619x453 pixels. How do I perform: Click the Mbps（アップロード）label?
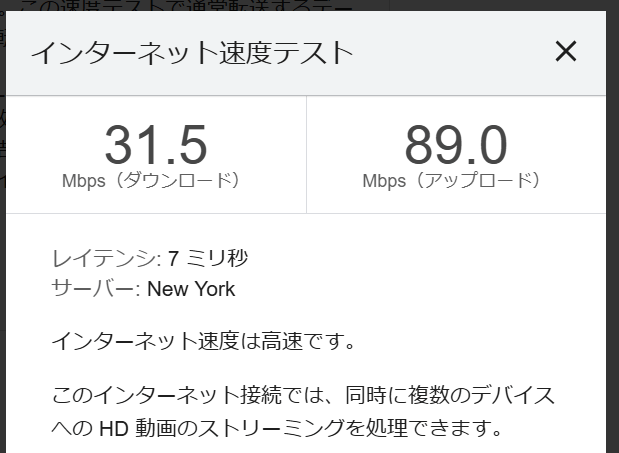point(452,181)
